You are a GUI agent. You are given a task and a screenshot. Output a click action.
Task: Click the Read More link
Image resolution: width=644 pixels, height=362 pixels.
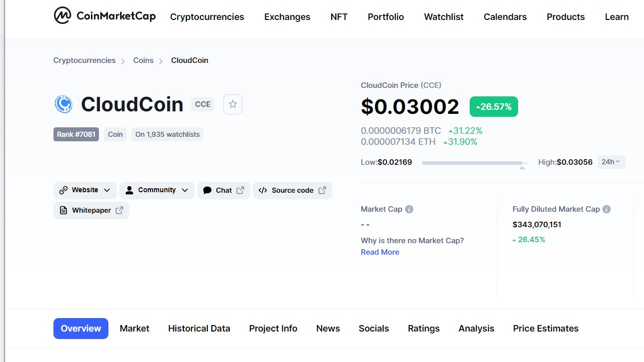(x=380, y=252)
